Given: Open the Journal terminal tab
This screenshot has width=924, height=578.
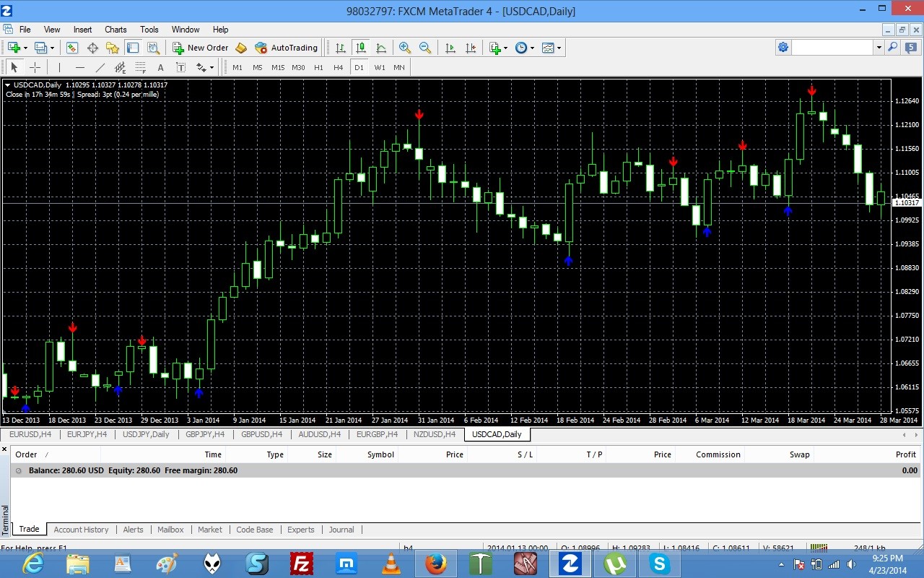Looking at the screenshot, I should (x=341, y=530).
